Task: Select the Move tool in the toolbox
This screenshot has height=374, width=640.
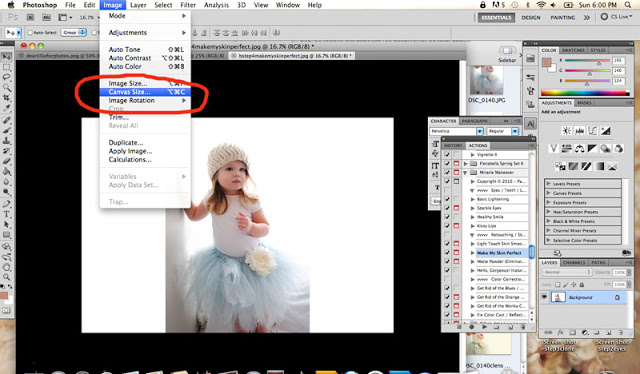Action: [x=7, y=56]
